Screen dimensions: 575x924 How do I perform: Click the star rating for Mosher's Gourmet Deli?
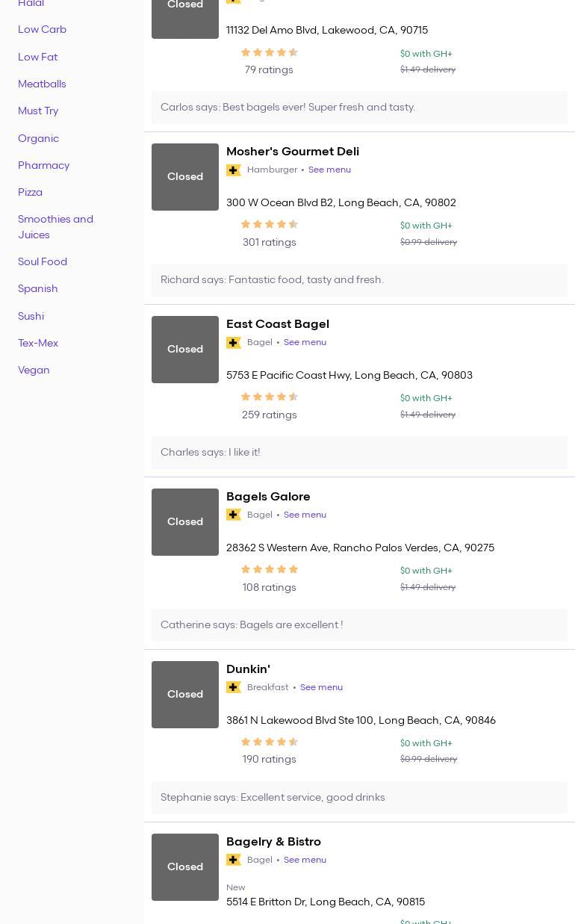point(269,225)
